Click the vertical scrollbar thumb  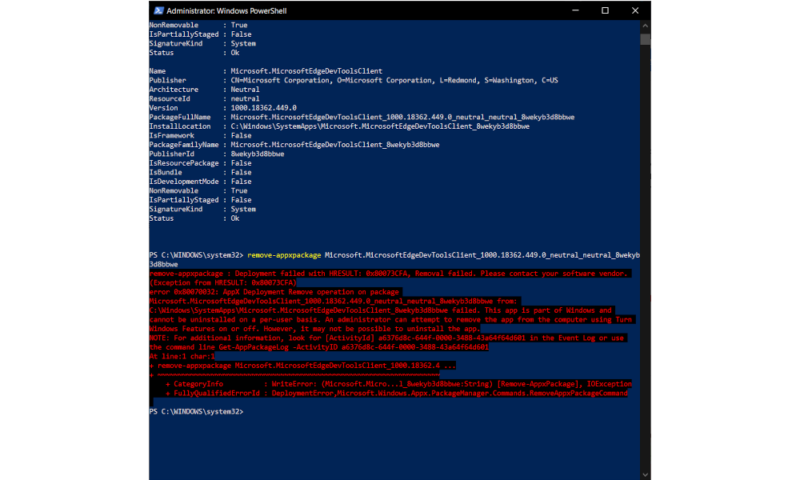(645, 39)
